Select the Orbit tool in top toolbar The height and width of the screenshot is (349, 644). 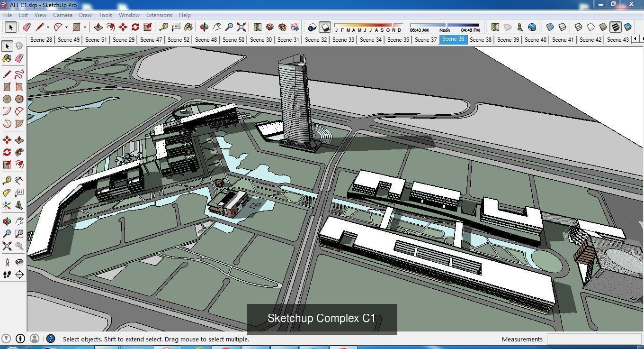205,27
